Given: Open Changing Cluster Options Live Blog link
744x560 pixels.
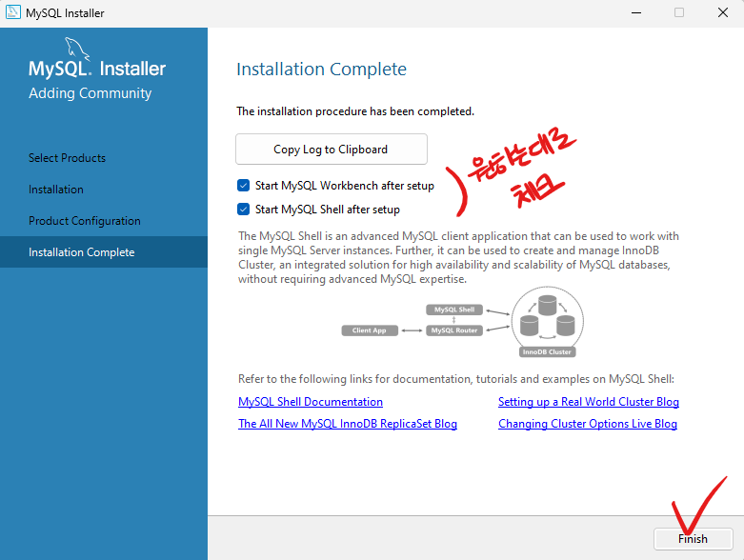Looking at the screenshot, I should tap(588, 424).
